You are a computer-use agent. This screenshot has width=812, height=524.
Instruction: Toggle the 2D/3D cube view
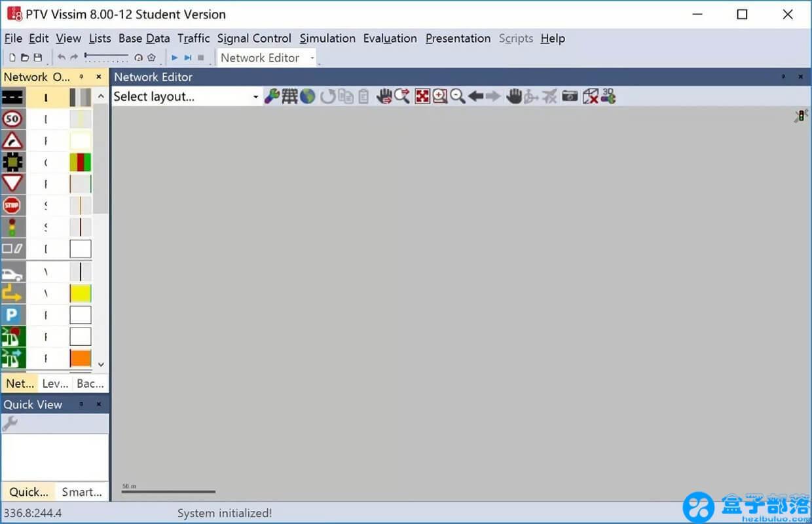590,97
